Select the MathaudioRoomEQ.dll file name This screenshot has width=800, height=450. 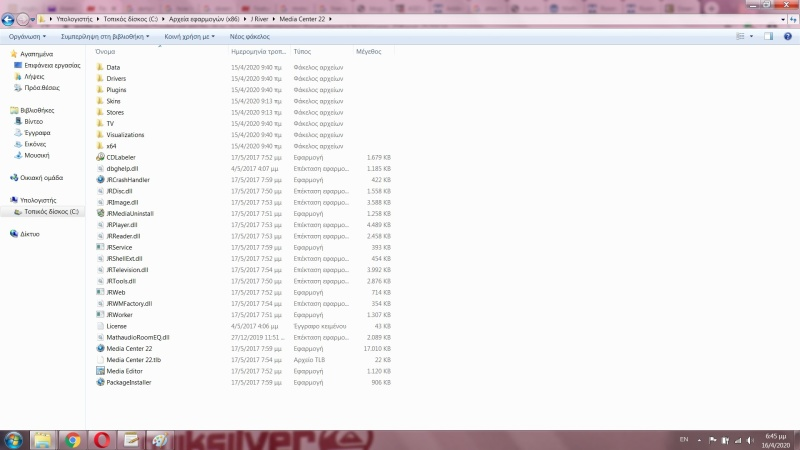click(138, 337)
